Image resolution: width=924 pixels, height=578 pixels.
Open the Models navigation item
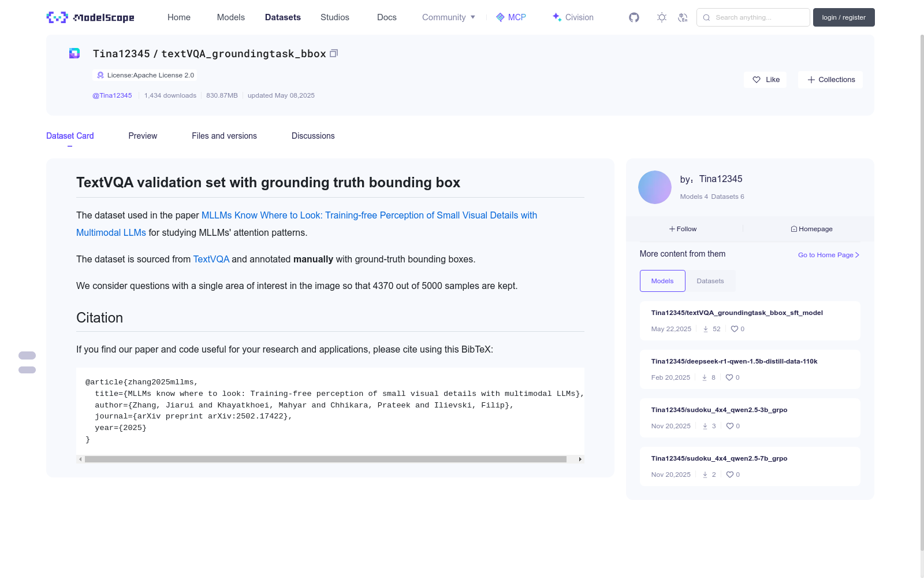pos(231,17)
